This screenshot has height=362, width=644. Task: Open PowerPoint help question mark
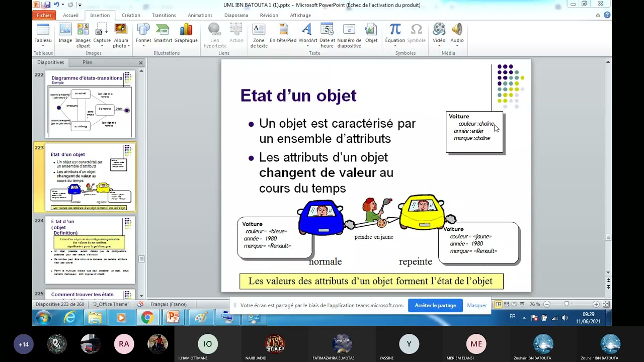(607, 15)
